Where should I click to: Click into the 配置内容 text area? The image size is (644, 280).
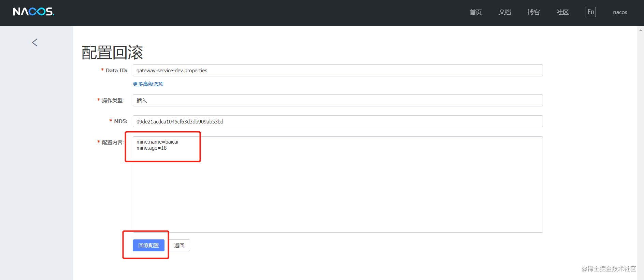tap(338, 185)
